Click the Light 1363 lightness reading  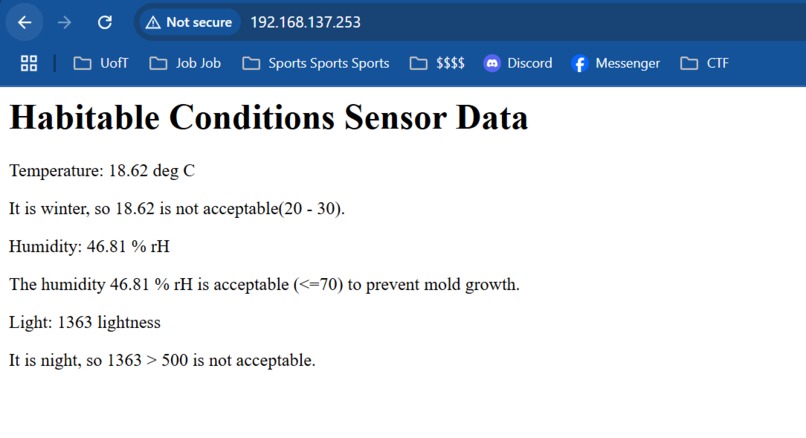point(85,322)
